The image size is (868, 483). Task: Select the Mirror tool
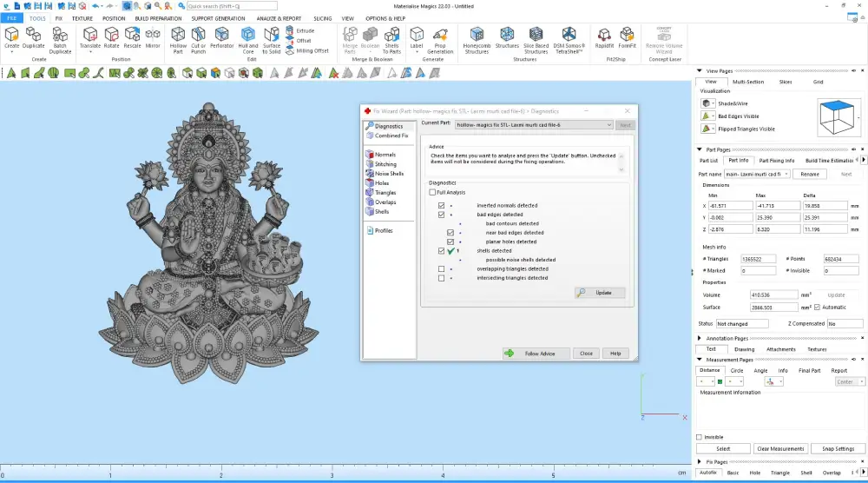pyautogui.click(x=153, y=38)
